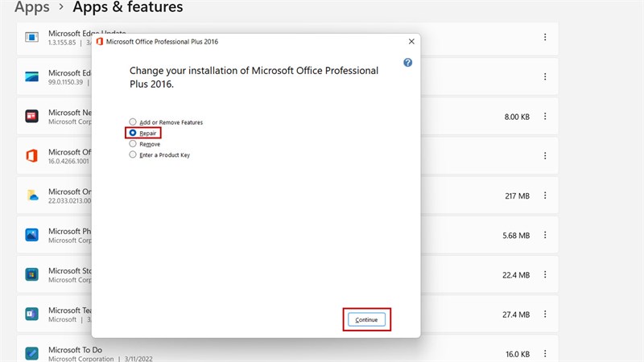Choose the Repair radio button
The width and height of the screenshot is (644, 362).
click(133, 133)
